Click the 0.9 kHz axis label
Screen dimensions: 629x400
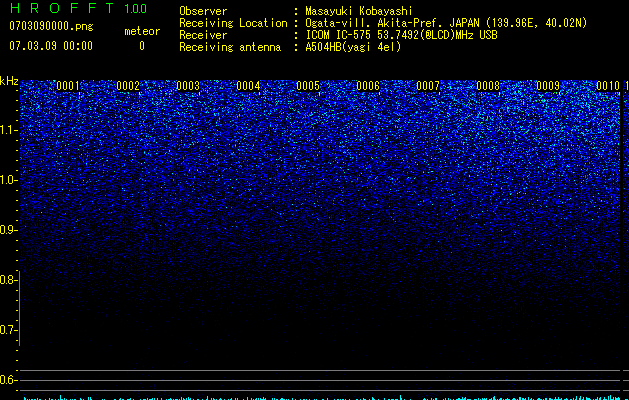point(7,230)
